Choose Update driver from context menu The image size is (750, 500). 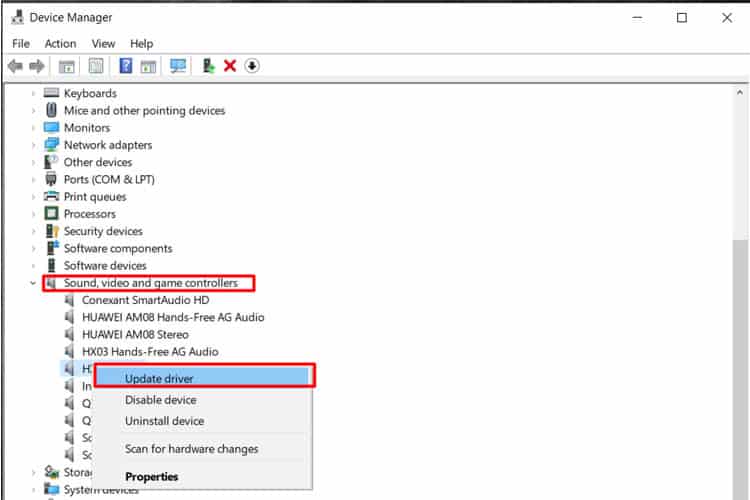click(x=204, y=378)
